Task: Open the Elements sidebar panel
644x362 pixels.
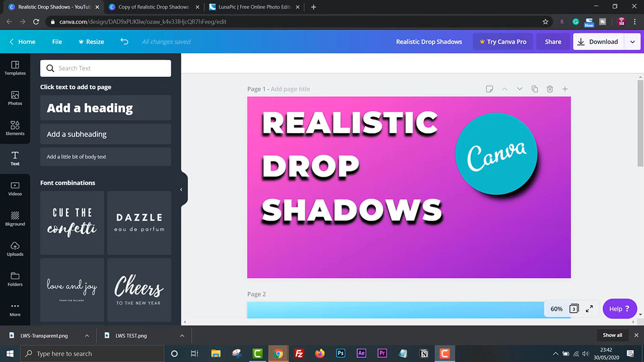Action: point(15,128)
